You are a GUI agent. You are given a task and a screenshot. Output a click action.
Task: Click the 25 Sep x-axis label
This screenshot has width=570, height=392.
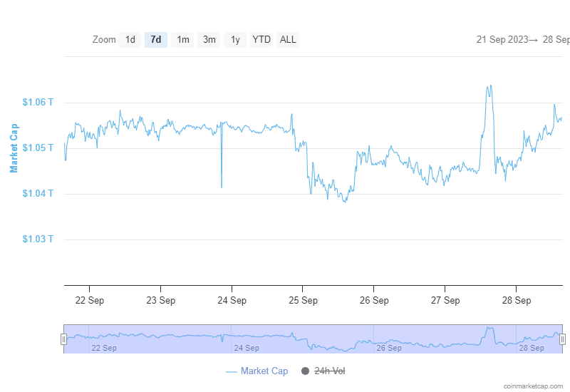[303, 300]
